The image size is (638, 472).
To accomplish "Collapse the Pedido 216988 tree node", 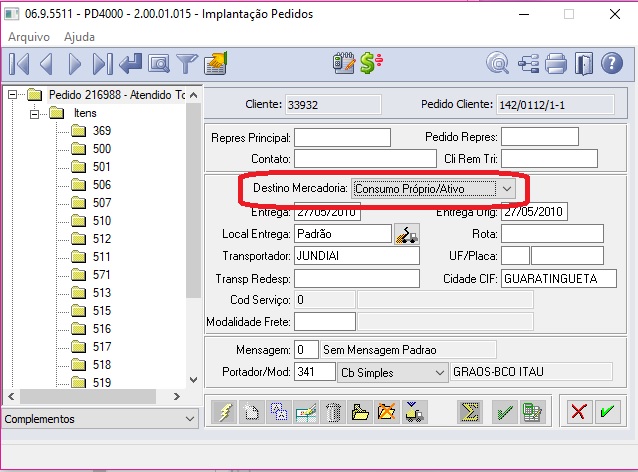I will click(13, 95).
